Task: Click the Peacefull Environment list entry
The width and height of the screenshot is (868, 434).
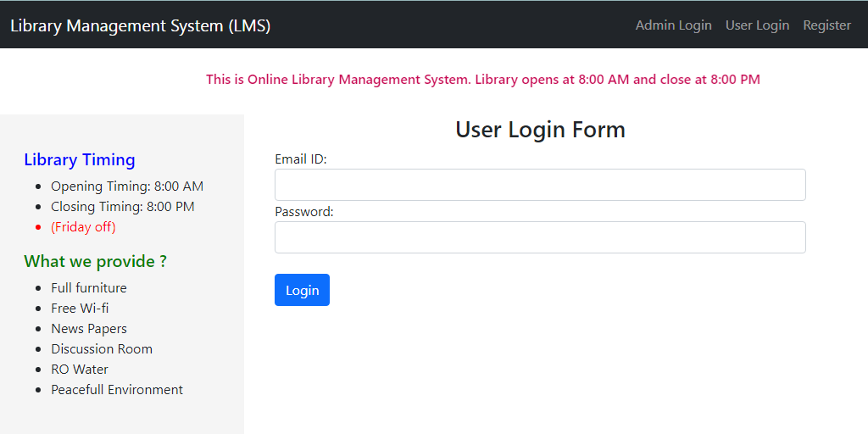Action: pos(117,390)
